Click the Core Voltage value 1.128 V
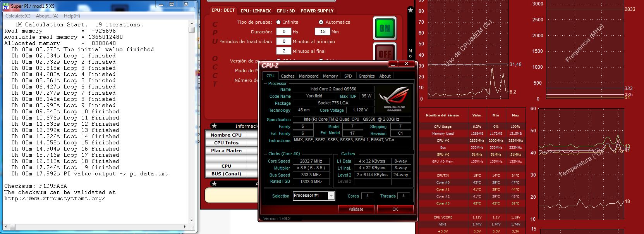644x234 pixels. point(360,110)
